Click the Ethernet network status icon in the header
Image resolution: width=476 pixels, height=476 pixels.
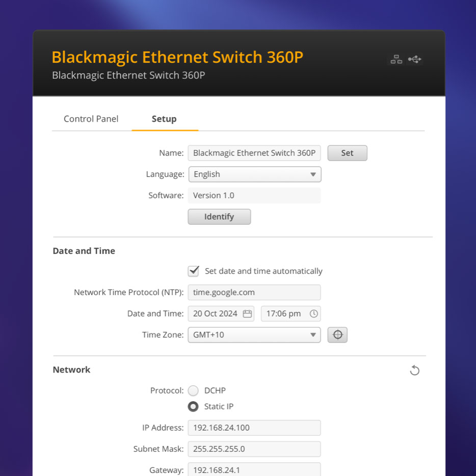click(x=396, y=59)
